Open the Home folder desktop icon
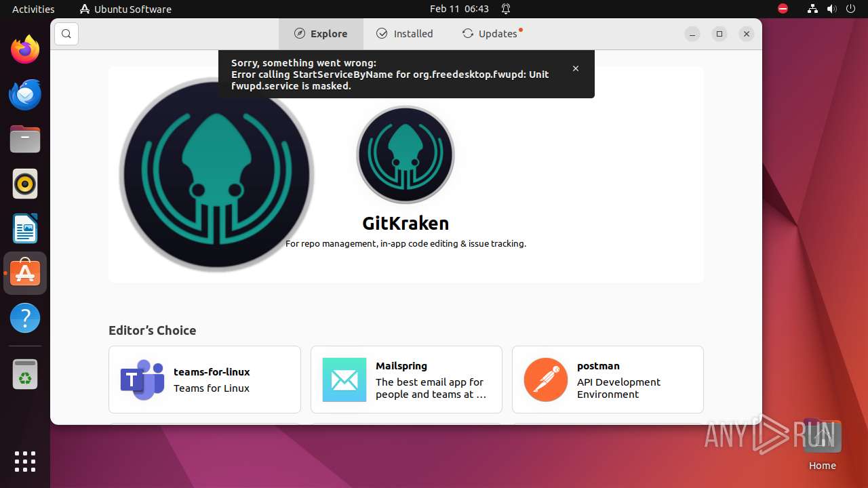The height and width of the screenshot is (488, 868). [822, 444]
